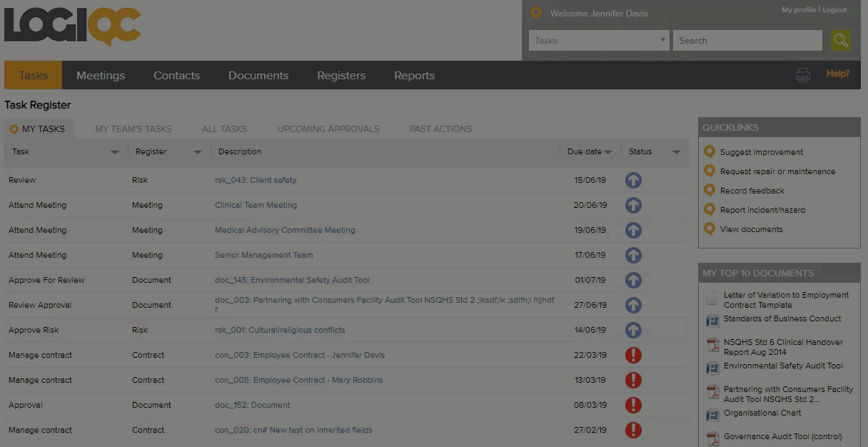868x447 pixels.
Task: Click blue status arrow for Clinical Team Meeting
Action: 633,205
